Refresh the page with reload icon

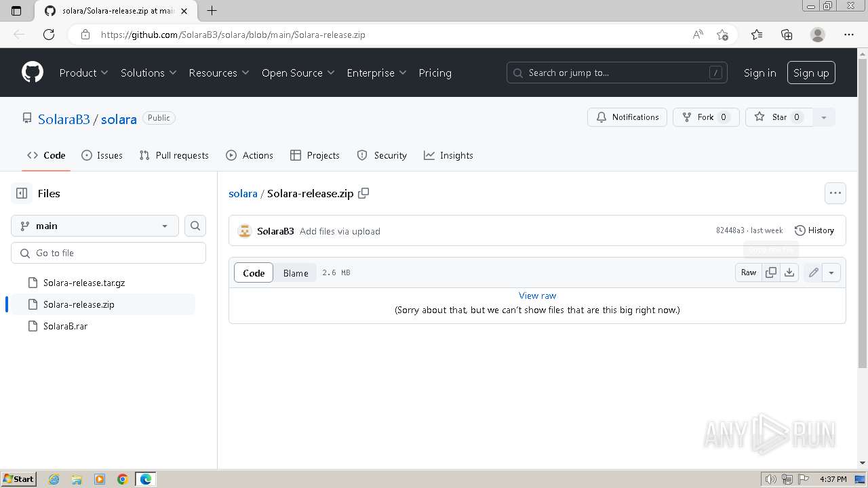tap(49, 35)
